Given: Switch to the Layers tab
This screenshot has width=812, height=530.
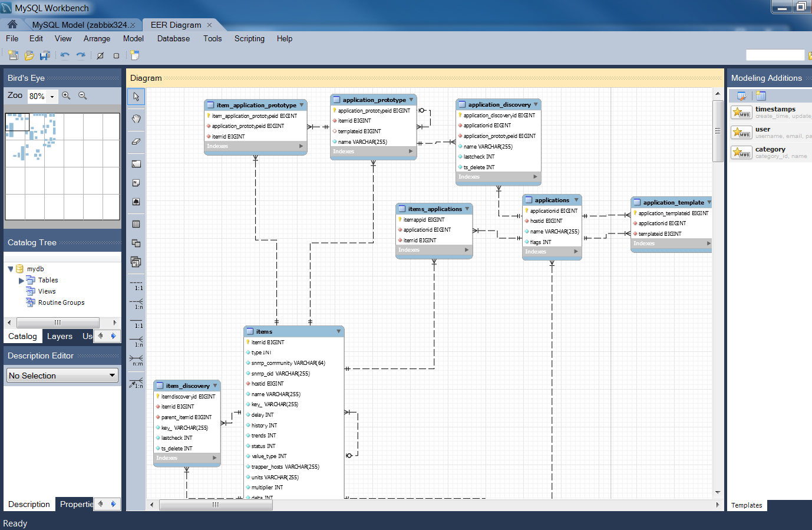Looking at the screenshot, I should pyautogui.click(x=60, y=336).
